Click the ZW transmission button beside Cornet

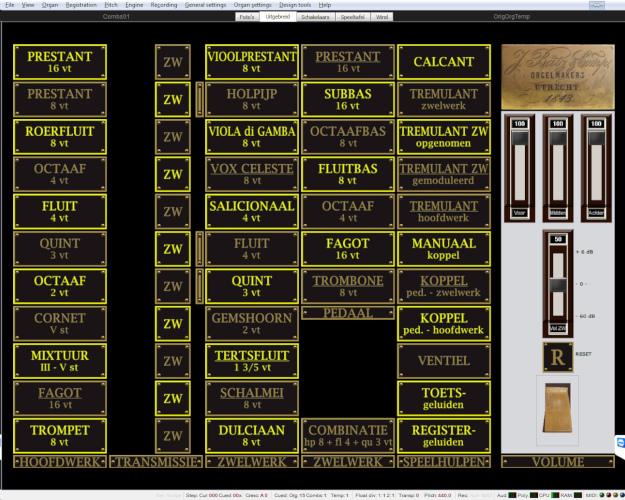[173, 323]
